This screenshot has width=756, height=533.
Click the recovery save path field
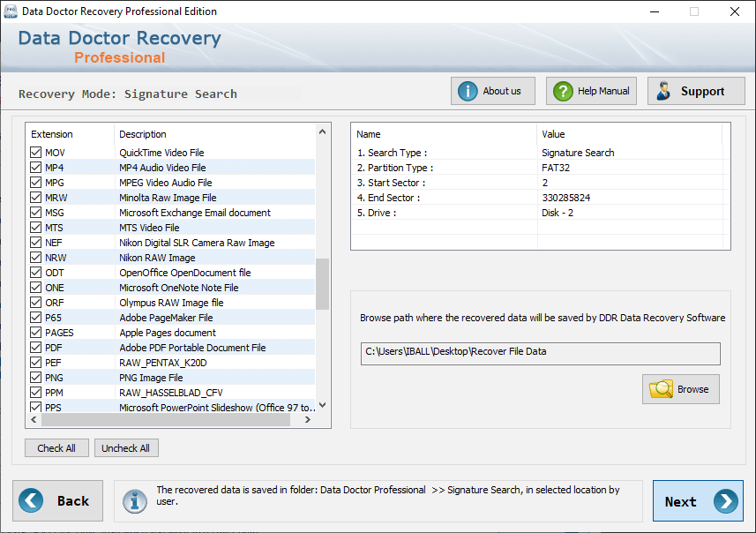(x=541, y=354)
